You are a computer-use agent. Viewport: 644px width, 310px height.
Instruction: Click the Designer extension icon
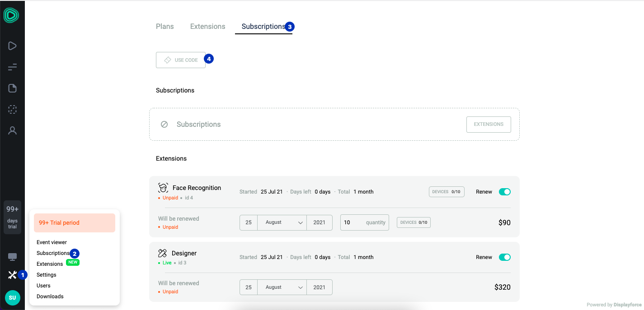[x=163, y=253]
